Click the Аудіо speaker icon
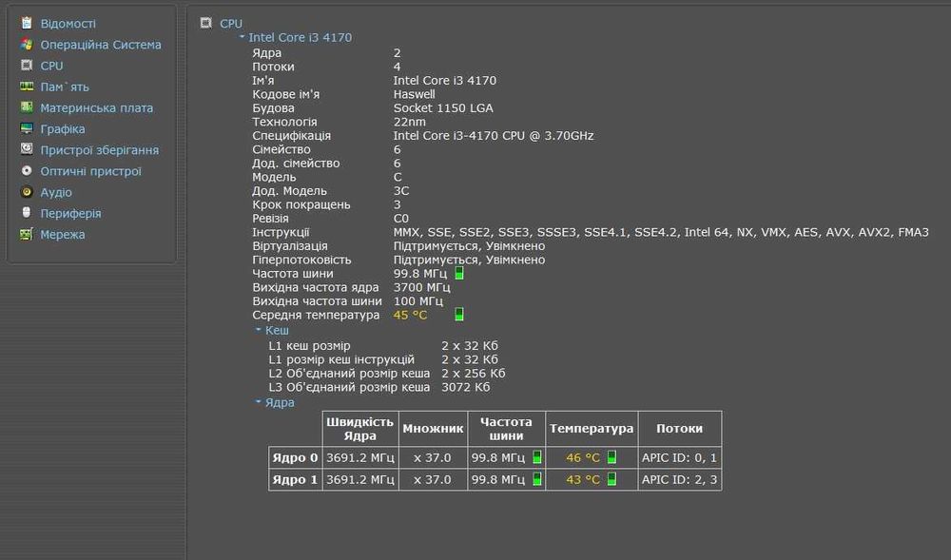This screenshot has width=951, height=560. point(26,192)
